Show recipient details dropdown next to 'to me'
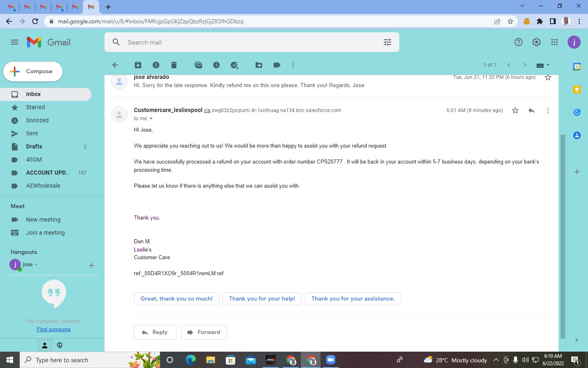 [x=151, y=119]
